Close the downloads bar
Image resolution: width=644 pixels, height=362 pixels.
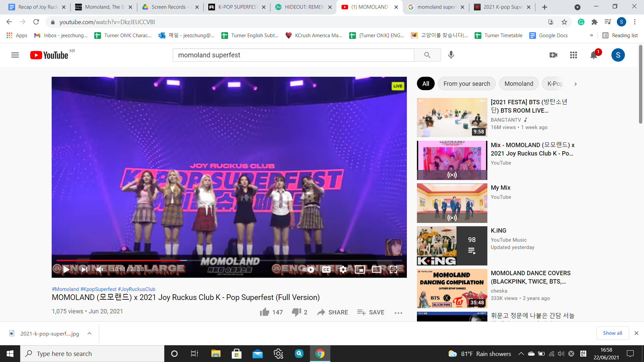click(636, 333)
